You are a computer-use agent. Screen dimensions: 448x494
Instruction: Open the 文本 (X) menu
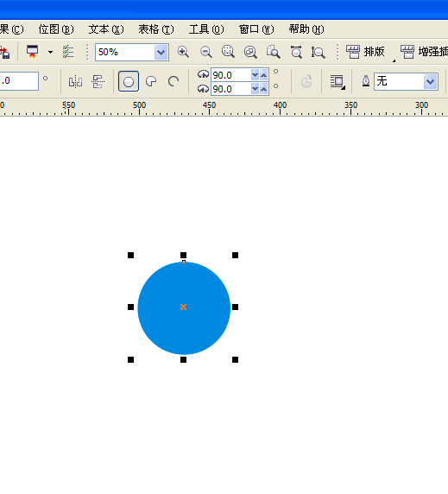[x=106, y=29]
